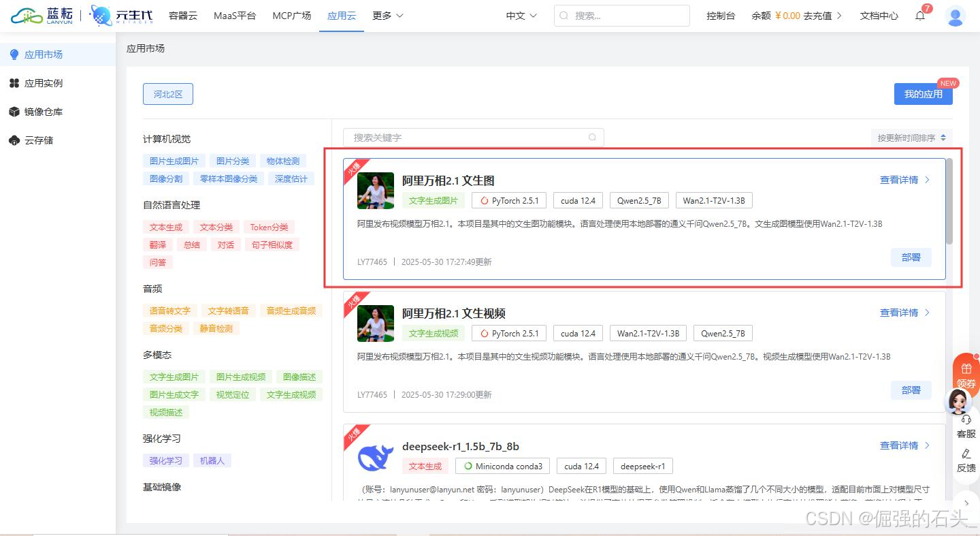Open the 按更新时间排序 sort dropdown
Screen dimensions: 980x536
tap(911, 138)
